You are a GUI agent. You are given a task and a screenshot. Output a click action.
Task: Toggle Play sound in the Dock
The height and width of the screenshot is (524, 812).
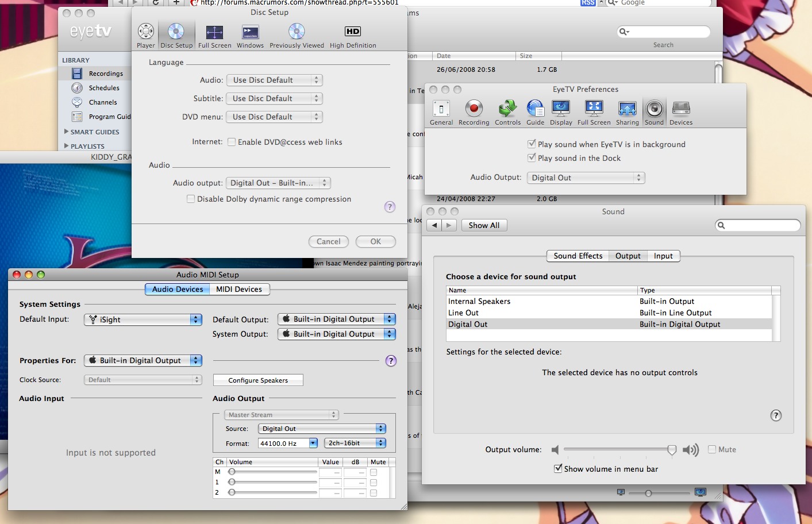coord(532,158)
